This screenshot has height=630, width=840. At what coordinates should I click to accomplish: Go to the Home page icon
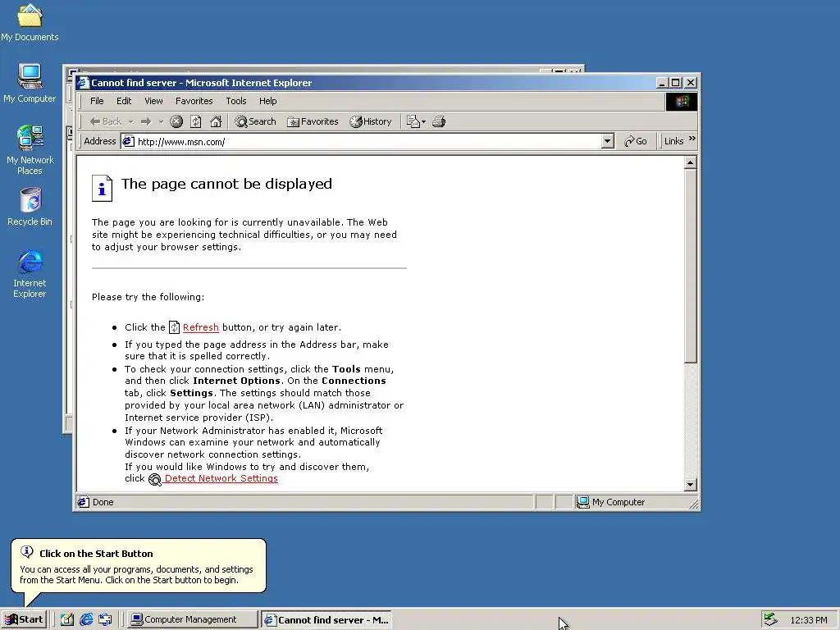216,121
